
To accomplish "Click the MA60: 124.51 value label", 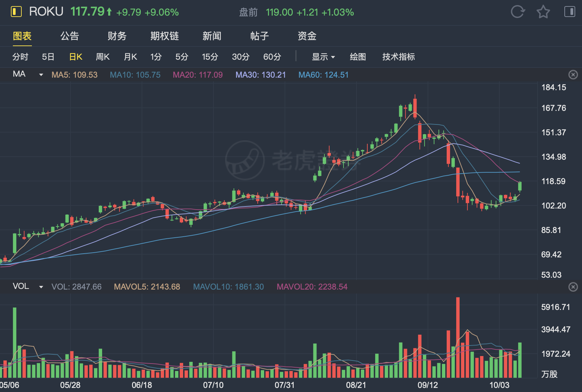I will point(324,75).
